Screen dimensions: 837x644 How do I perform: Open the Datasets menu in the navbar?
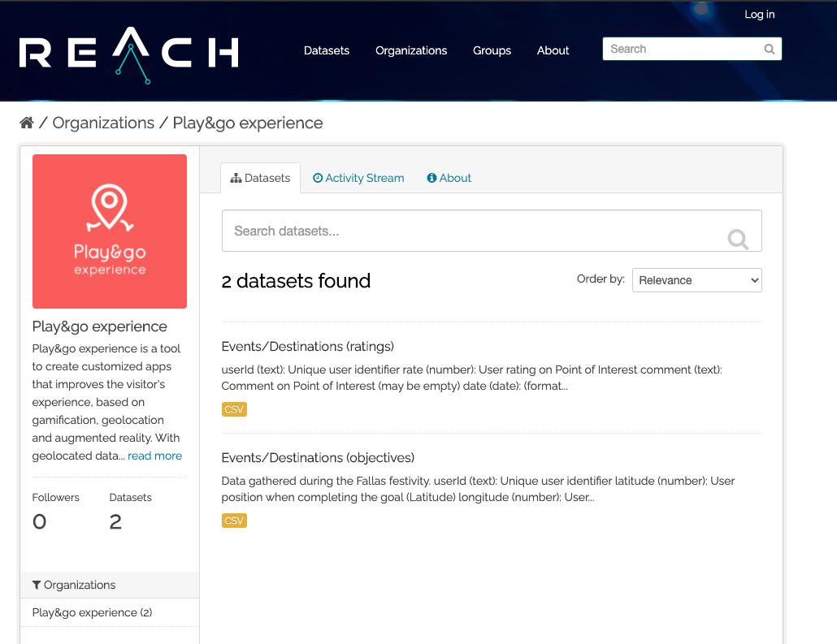(326, 50)
